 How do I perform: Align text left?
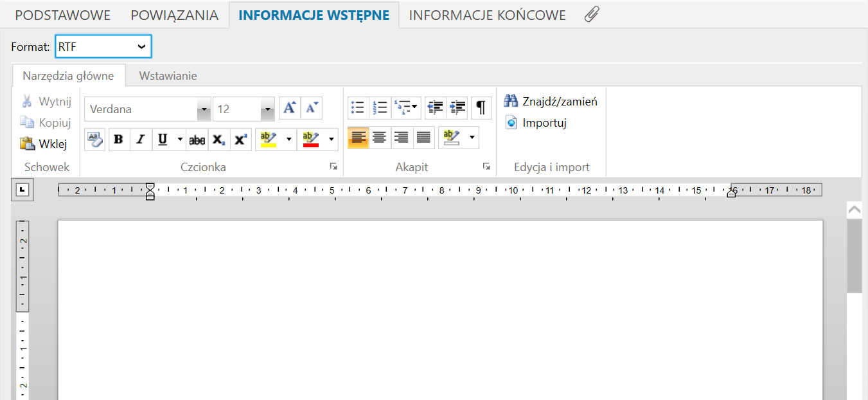[x=359, y=138]
